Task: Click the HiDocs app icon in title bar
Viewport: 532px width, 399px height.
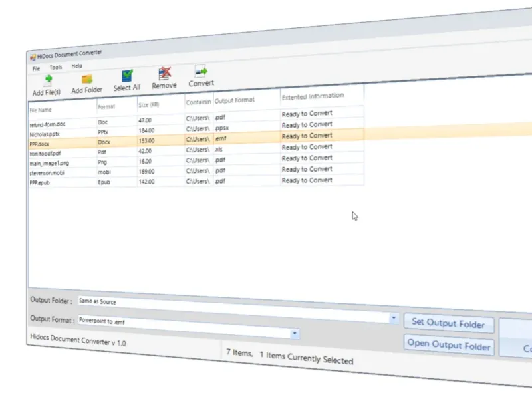Action: [x=33, y=57]
